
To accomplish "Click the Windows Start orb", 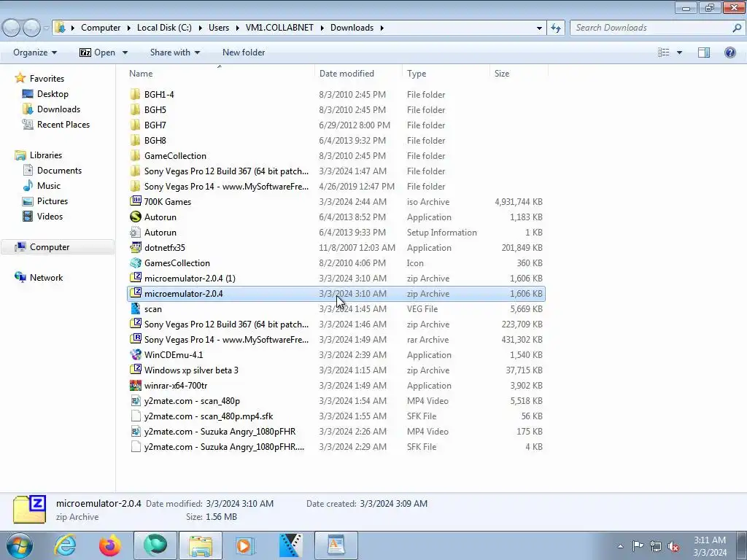I will click(x=20, y=545).
